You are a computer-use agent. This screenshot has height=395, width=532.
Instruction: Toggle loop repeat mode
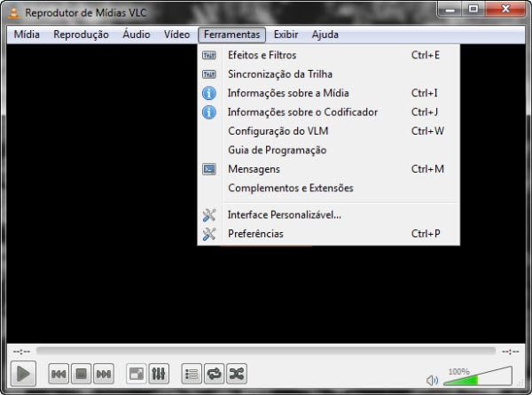(214, 375)
